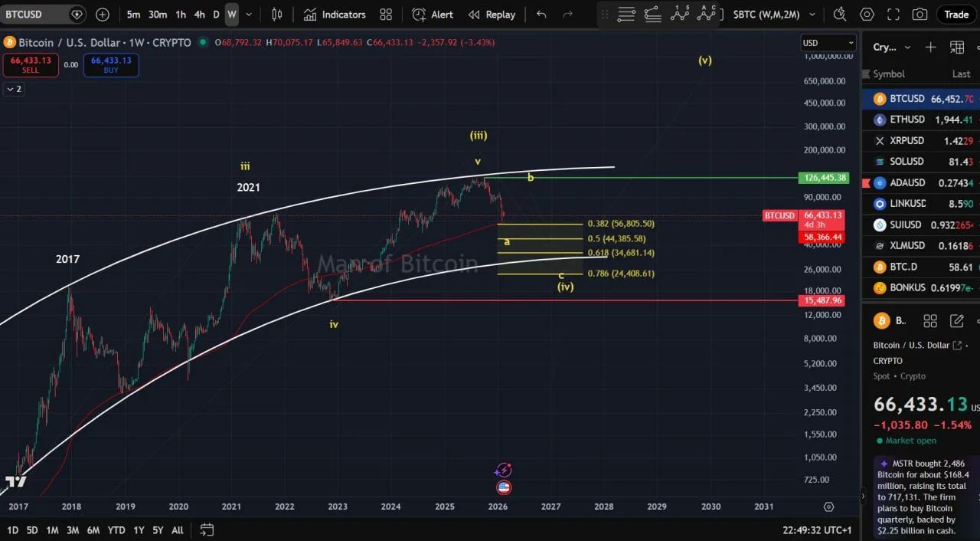Image resolution: width=980 pixels, height=541 pixels.
Task: Select ETHUSD in the watchlist
Action: (x=921, y=120)
